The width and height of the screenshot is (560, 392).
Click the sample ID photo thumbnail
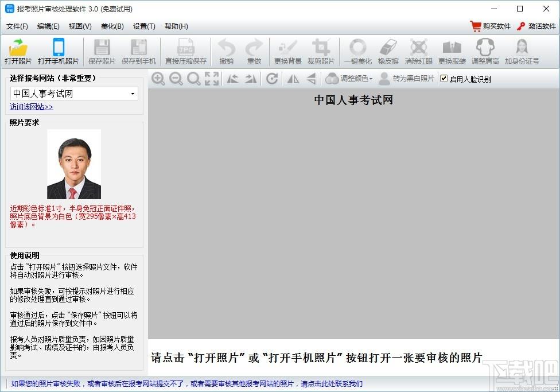pos(74,164)
